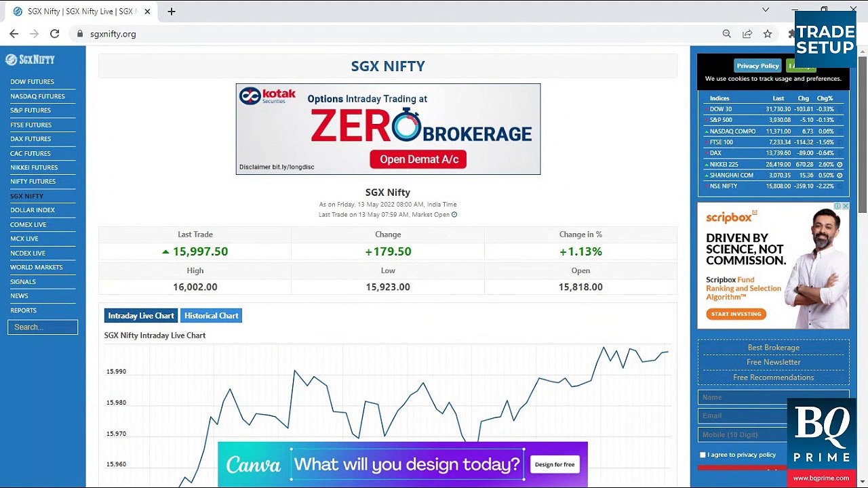Click the browser forward arrow
Screen dimensions: 868x488
(34, 34)
